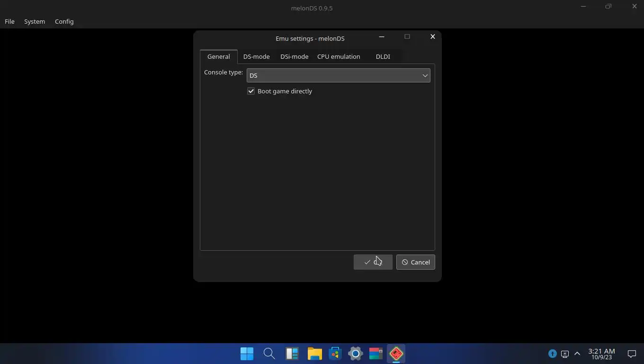Open the Widgets taskbar icon
644x364 pixels.
click(x=292, y=354)
